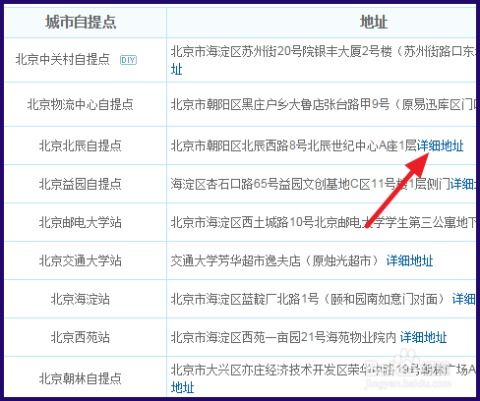Select the 城市自提点 column header

point(81,22)
